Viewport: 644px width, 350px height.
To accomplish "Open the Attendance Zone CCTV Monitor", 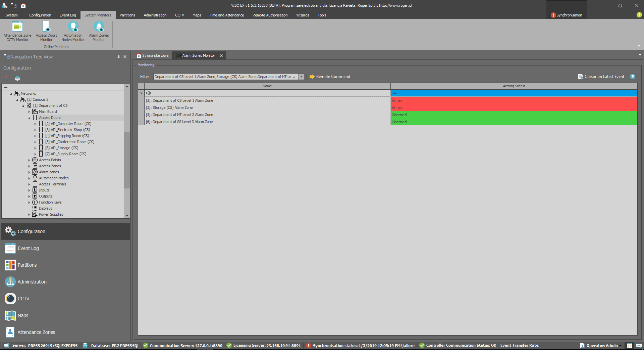I will pos(17,31).
